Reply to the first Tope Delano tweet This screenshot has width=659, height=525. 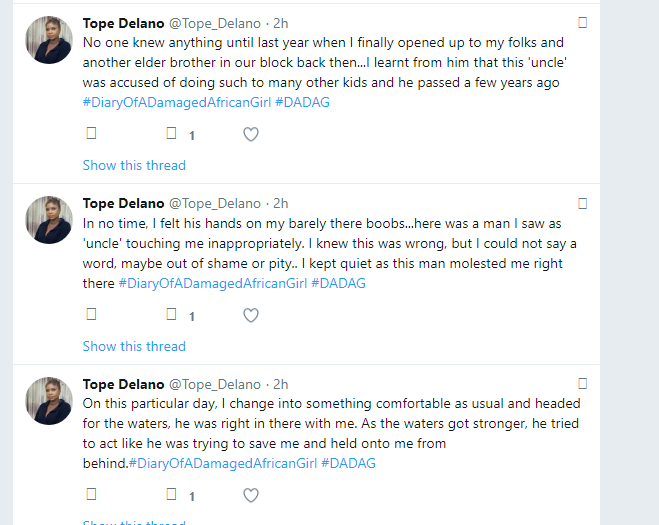91,133
